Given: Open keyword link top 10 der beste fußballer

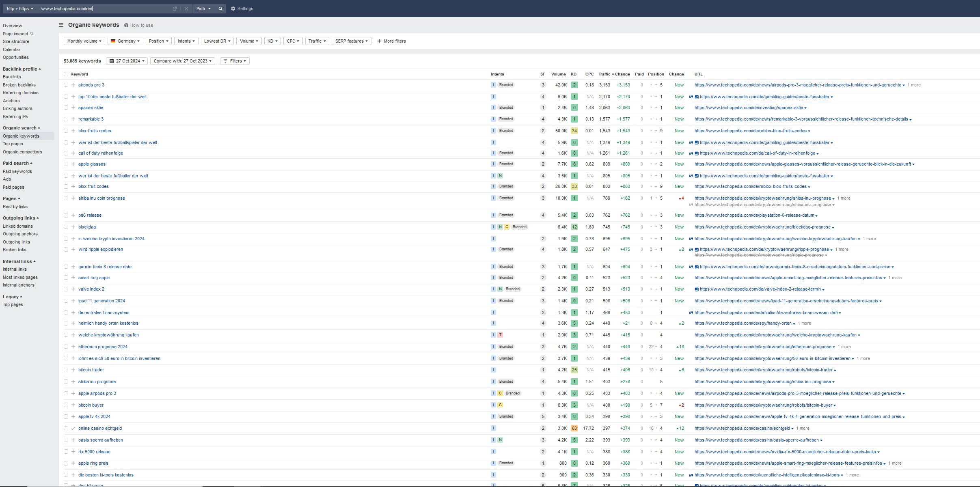Looking at the screenshot, I should (x=112, y=97).
